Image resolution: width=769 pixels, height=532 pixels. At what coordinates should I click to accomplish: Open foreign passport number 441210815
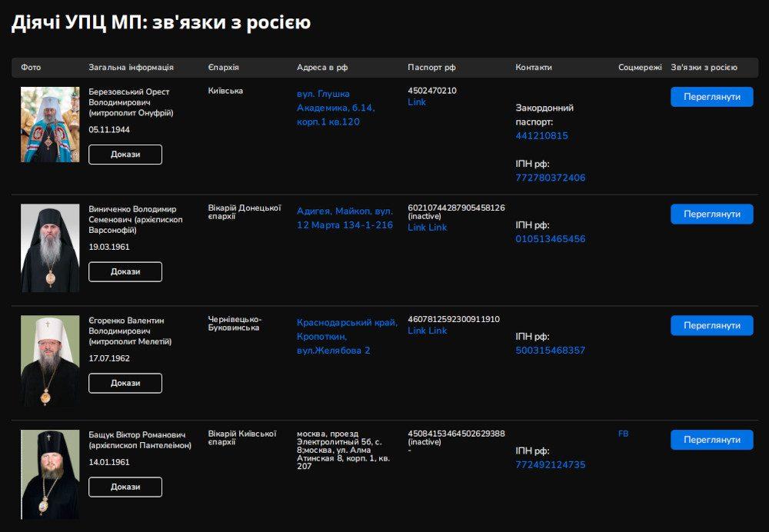click(x=541, y=136)
